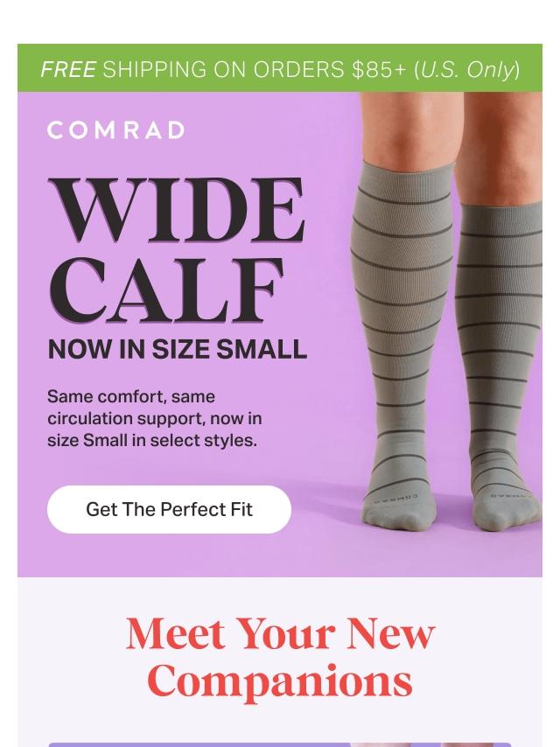Select the italic word FREE in banner
This screenshot has height=747, width=560.
(x=68, y=70)
